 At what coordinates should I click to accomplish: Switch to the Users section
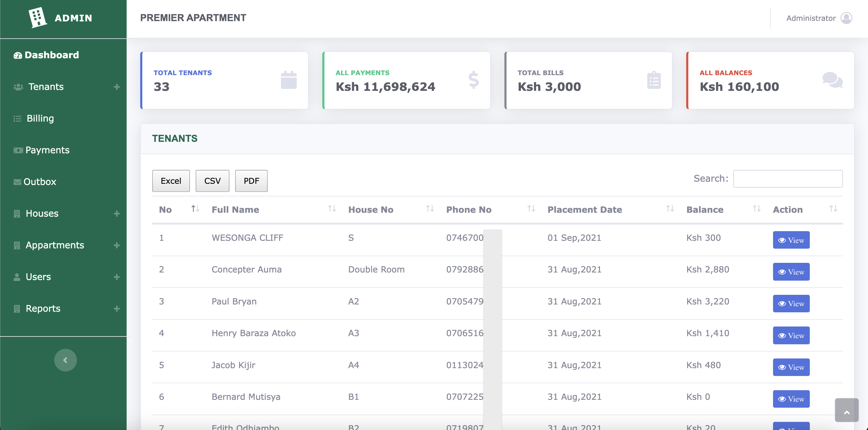click(x=38, y=276)
